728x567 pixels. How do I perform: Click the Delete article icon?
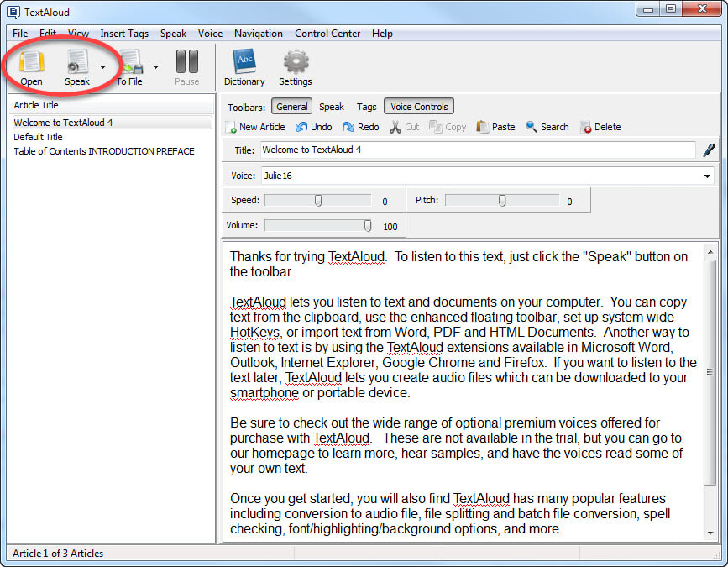[585, 127]
